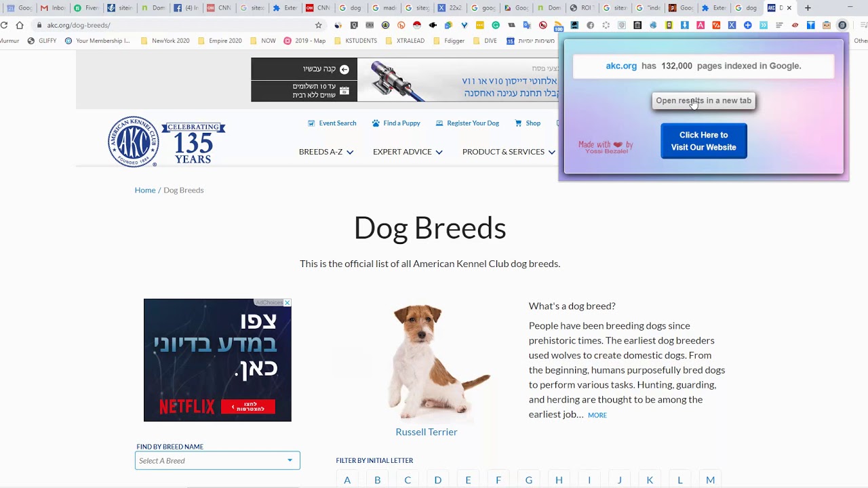This screenshot has height=488, width=868.
Task: Filter breeds by letter G
Action: coord(529,480)
